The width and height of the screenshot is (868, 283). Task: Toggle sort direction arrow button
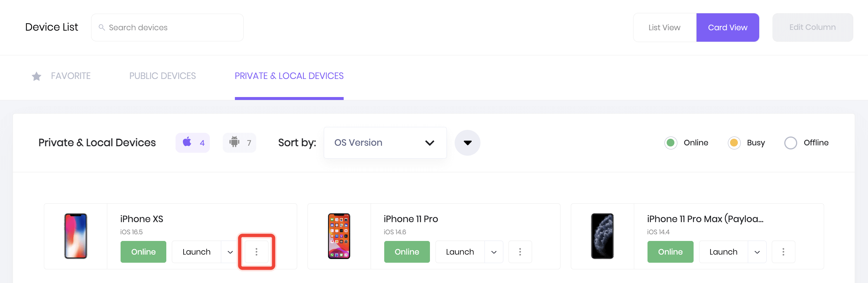467,143
